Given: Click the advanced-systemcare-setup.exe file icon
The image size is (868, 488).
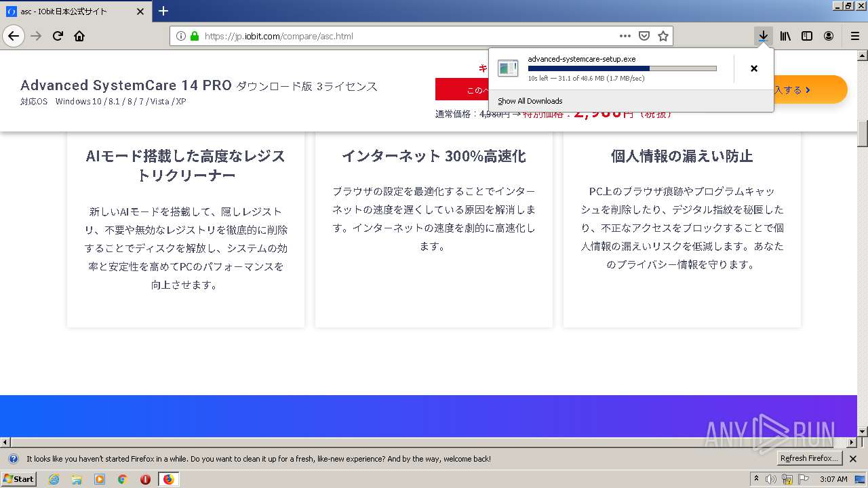Looking at the screenshot, I should pyautogui.click(x=508, y=68).
